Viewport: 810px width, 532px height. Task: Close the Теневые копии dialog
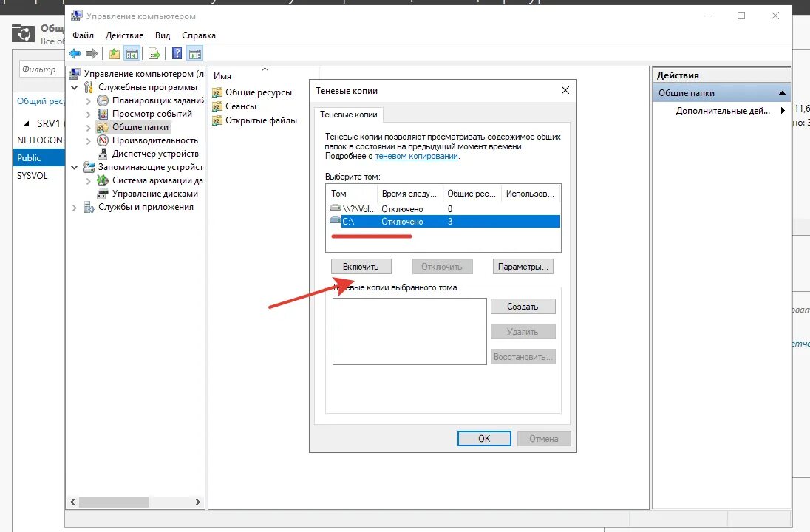[565, 90]
